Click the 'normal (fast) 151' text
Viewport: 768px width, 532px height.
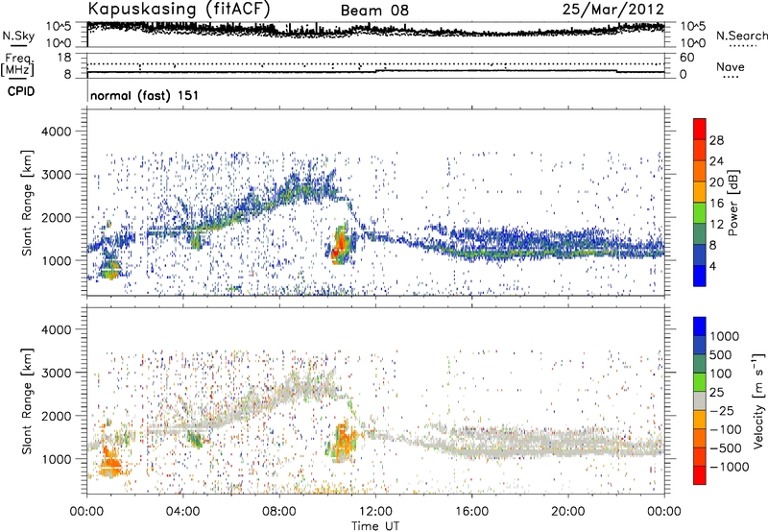(x=145, y=95)
